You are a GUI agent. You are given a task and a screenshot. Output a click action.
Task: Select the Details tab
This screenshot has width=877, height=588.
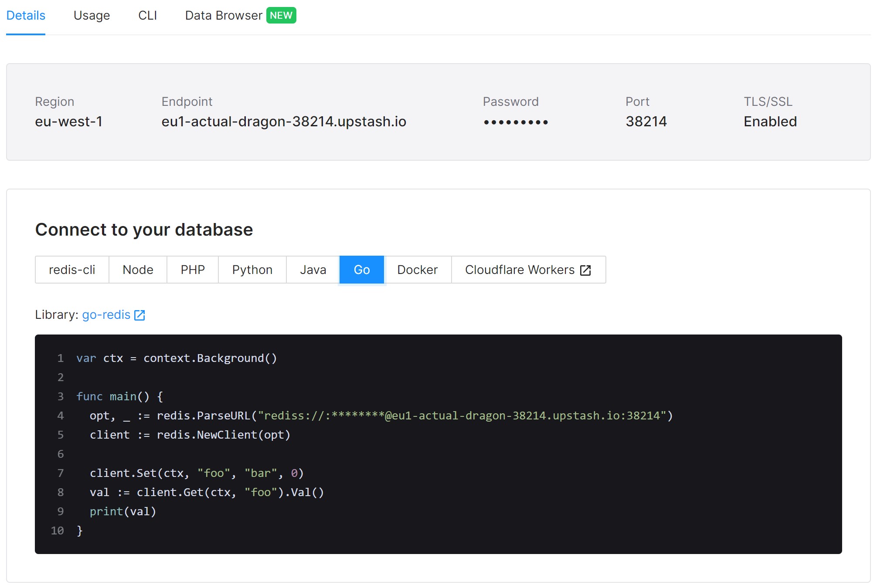tap(26, 16)
